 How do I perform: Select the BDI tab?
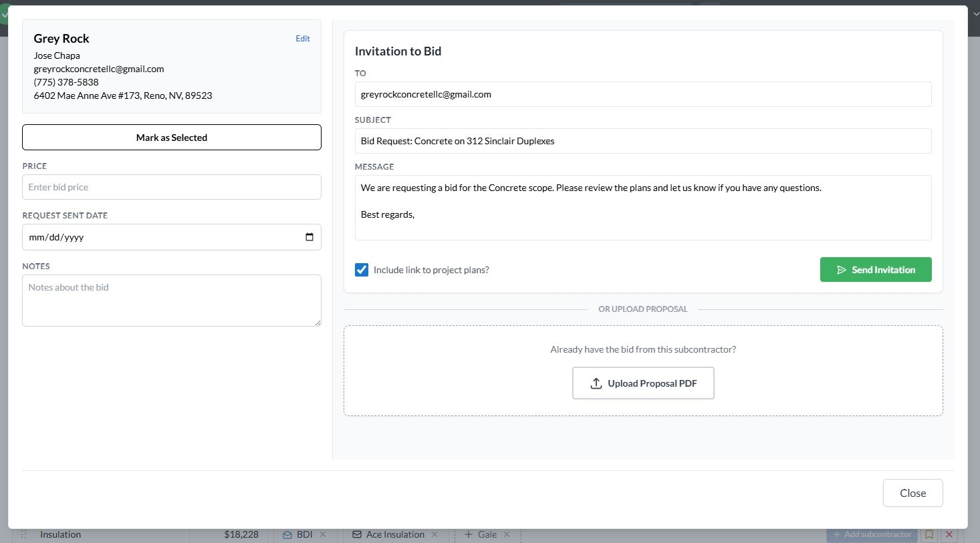(303, 534)
